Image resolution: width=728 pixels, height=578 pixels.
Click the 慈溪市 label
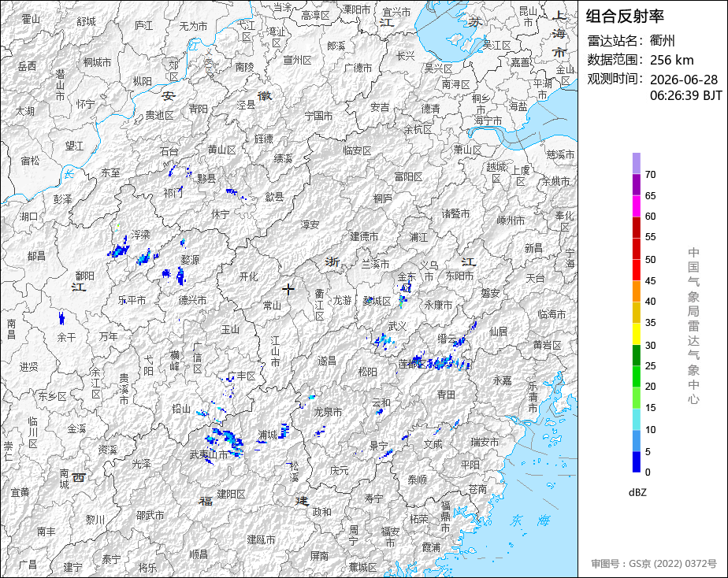point(560,154)
